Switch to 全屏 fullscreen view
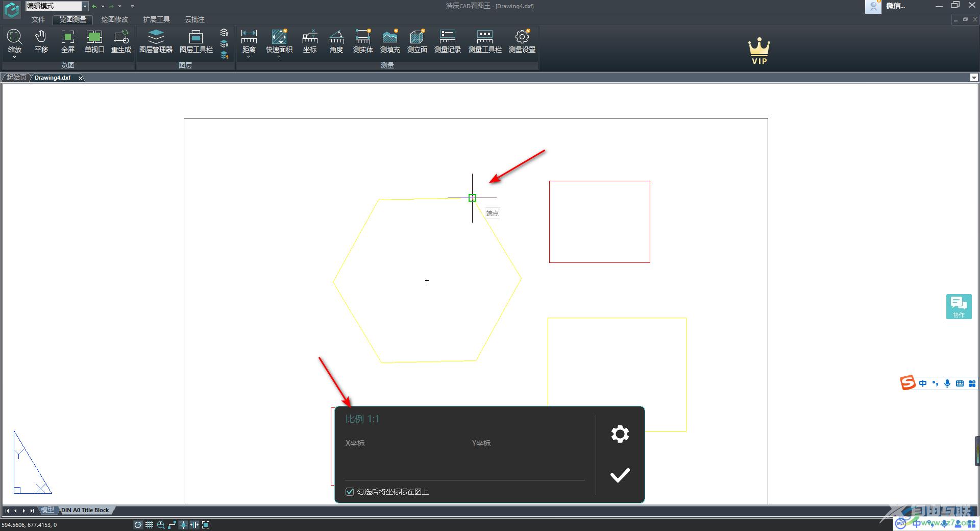 (x=68, y=41)
